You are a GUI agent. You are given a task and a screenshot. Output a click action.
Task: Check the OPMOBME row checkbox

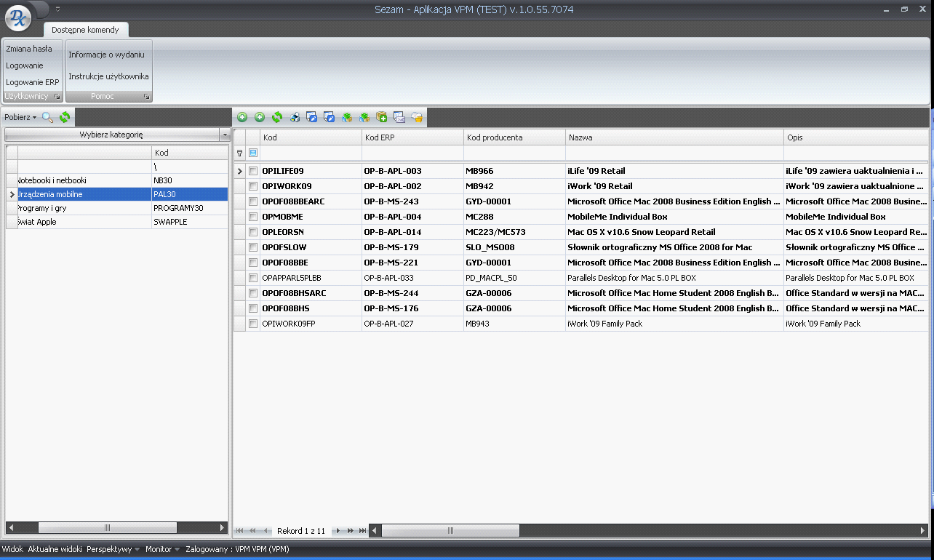pos(253,217)
